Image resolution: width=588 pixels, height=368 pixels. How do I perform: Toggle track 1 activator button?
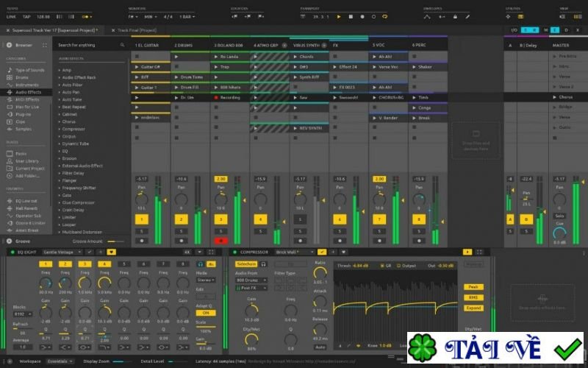click(142, 219)
